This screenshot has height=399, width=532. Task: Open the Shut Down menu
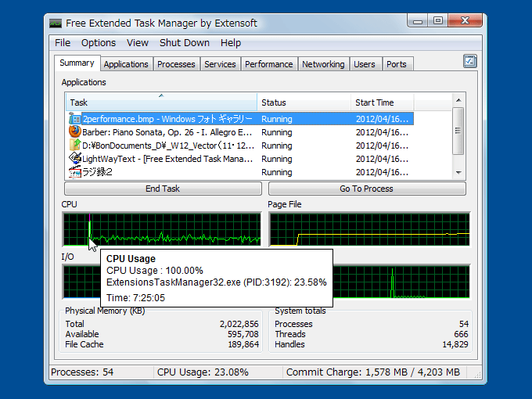pyautogui.click(x=184, y=43)
